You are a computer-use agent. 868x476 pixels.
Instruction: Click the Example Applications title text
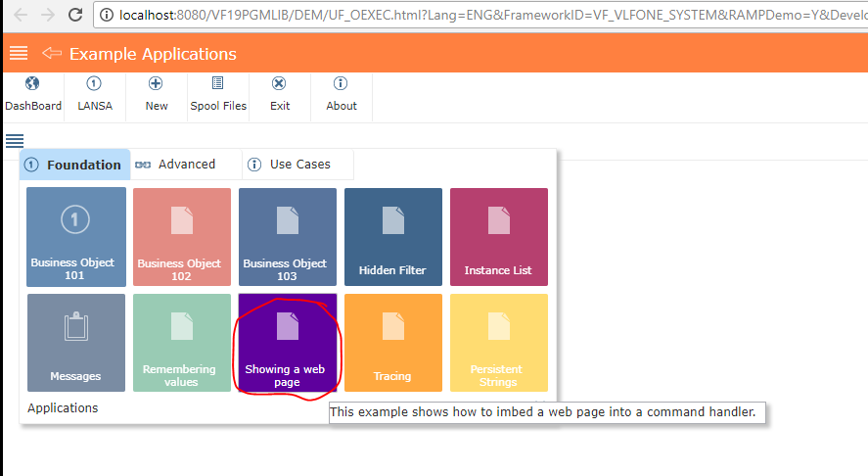pos(153,54)
